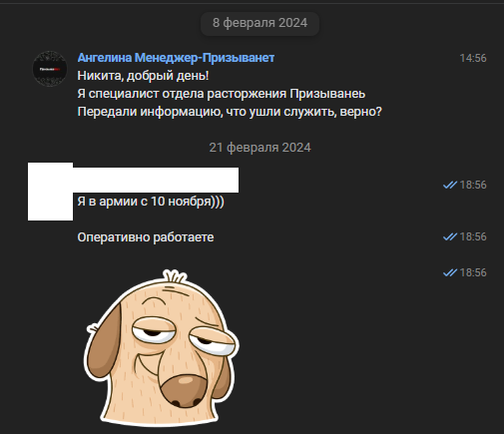
Task: Click the read checkmarks of the sticker message
Action: click(450, 272)
